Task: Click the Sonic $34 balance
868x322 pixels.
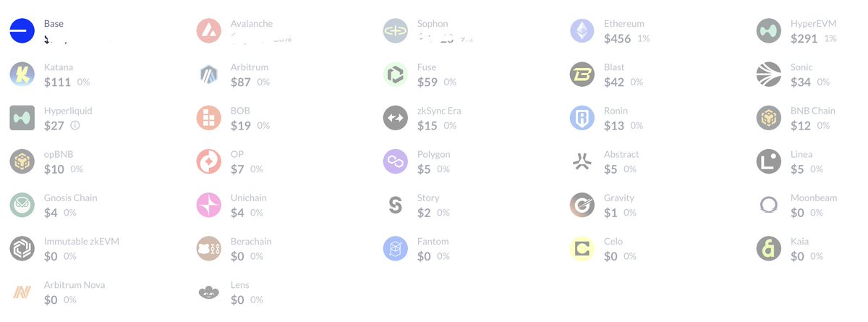Action: (801, 82)
